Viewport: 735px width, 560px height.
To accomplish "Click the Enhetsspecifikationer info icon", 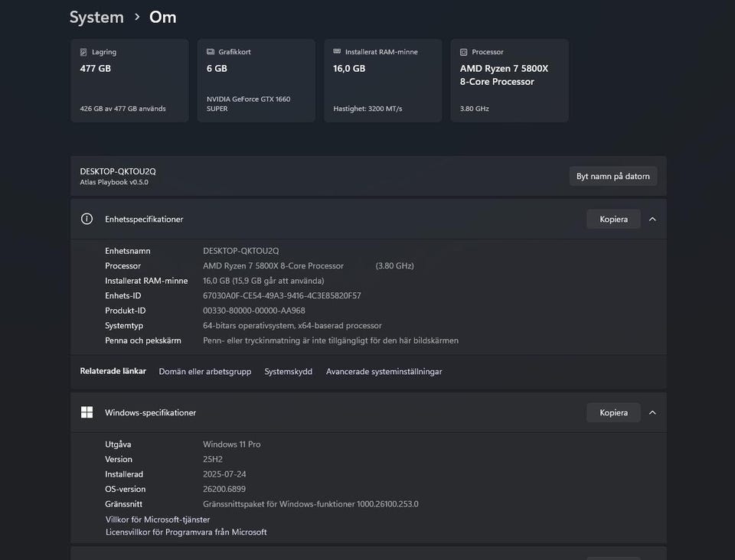I will pyautogui.click(x=87, y=219).
